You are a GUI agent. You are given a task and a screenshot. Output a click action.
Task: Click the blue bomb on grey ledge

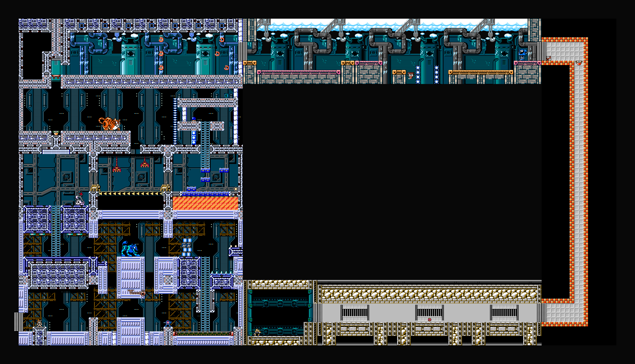coord(193,119)
